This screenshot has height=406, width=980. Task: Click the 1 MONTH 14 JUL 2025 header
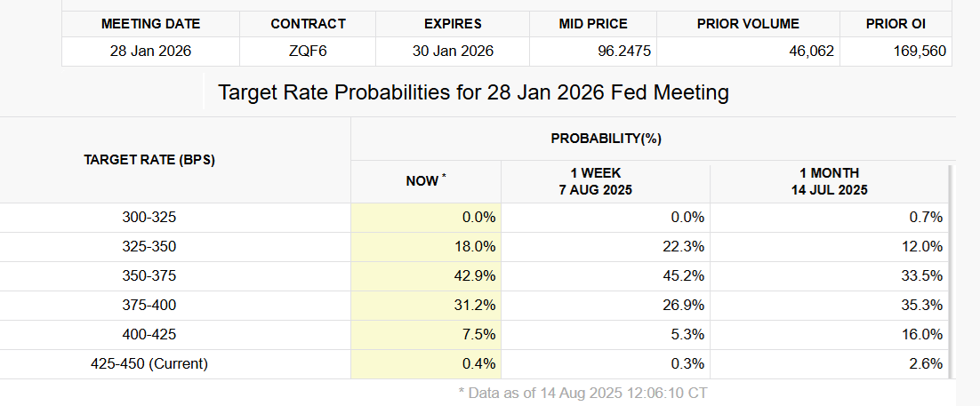coord(829,181)
